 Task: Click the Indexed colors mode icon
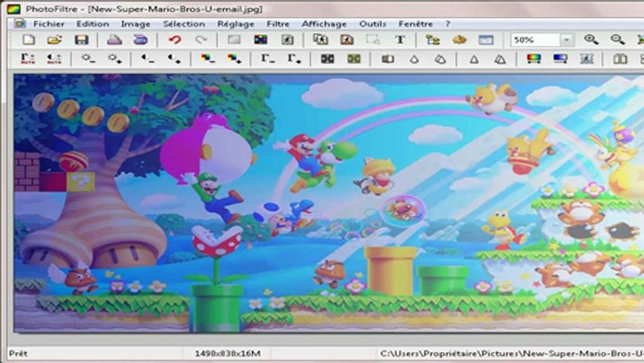click(260, 40)
